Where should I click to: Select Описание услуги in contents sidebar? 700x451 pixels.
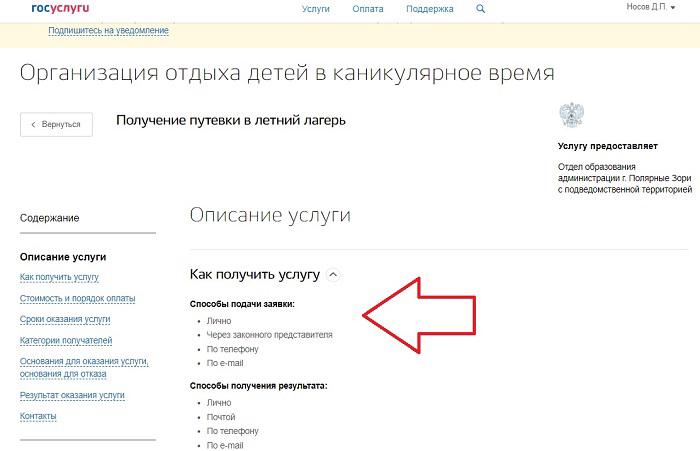pos(63,257)
